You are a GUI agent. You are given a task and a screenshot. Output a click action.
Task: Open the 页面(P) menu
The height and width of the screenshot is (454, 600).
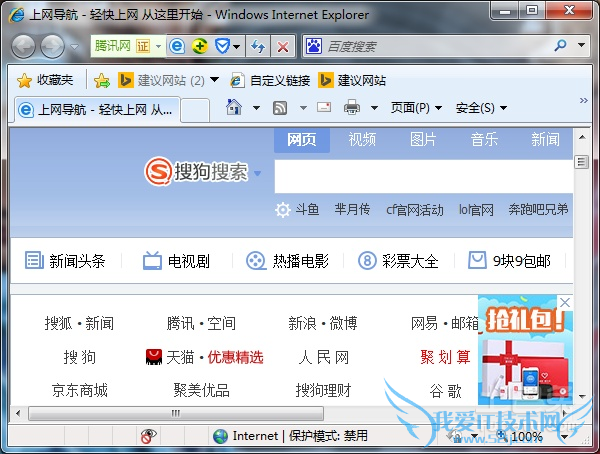pos(416,108)
